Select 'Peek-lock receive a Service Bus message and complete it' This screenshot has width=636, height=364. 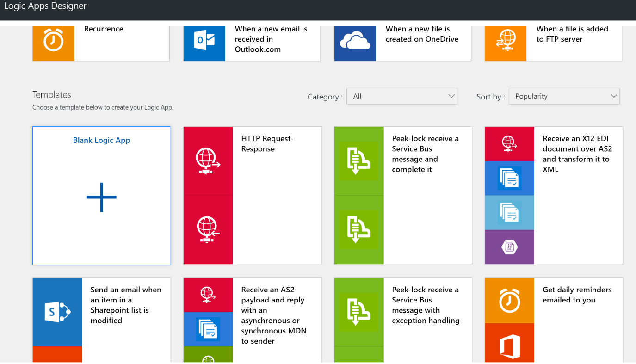pos(425,154)
